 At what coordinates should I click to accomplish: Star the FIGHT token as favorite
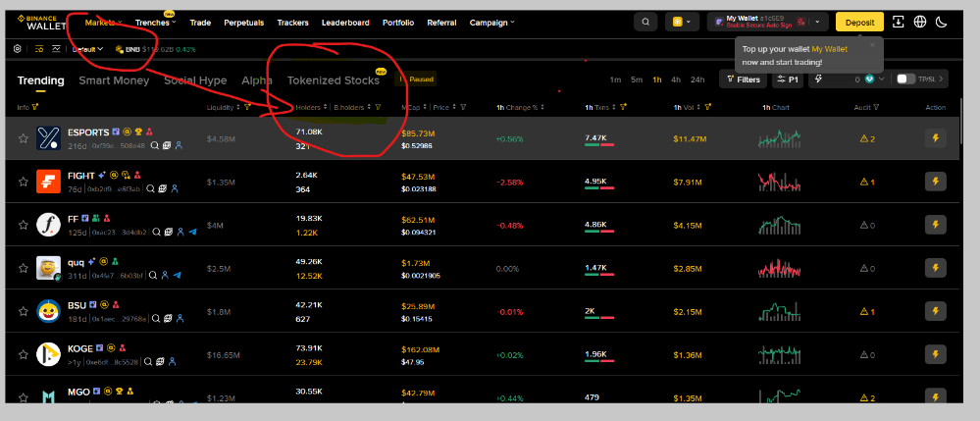[x=24, y=182]
